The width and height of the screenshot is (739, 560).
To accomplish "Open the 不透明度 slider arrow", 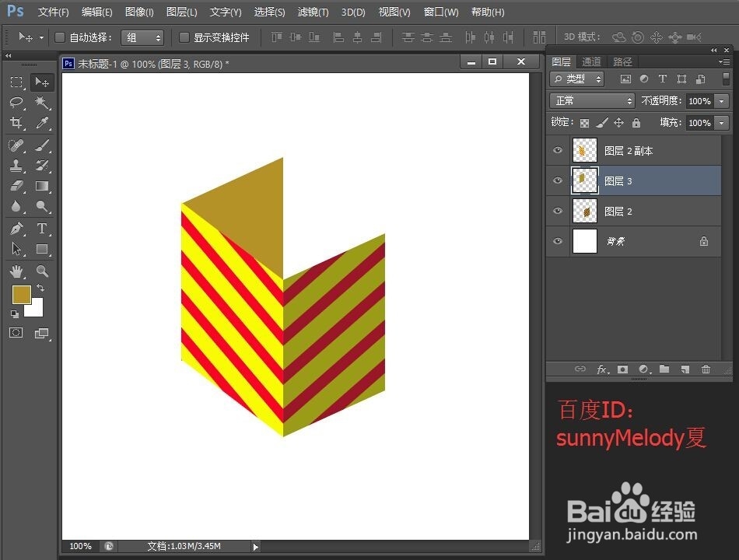I will point(722,101).
